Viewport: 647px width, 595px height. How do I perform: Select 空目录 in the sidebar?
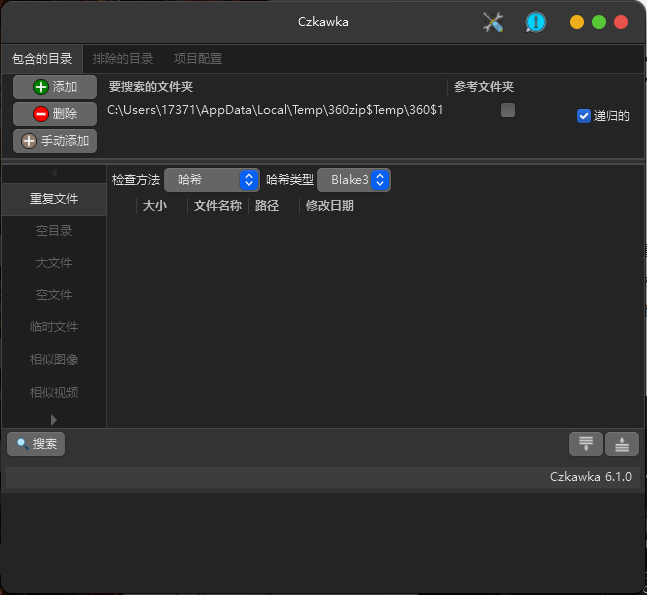coord(54,231)
